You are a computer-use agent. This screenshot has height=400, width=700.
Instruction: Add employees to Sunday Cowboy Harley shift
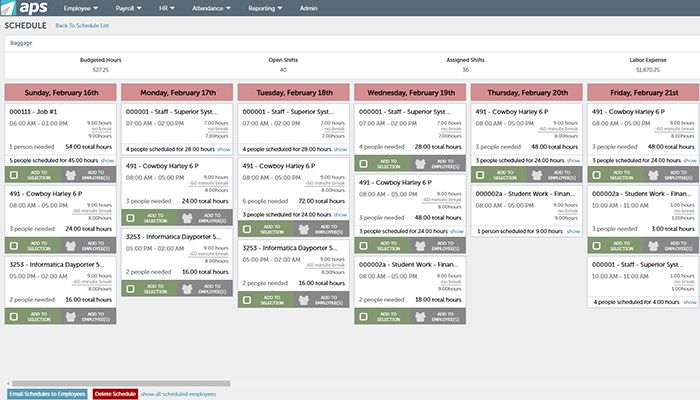pos(88,246)
